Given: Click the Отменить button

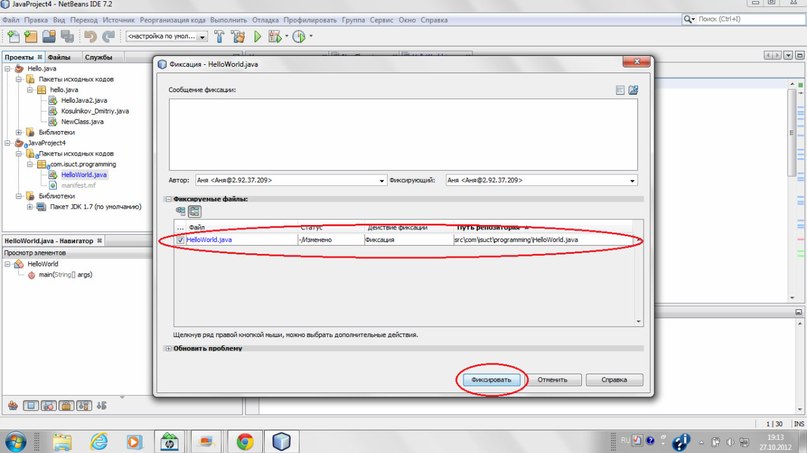Looking at the screenshot, I should 552,380.
